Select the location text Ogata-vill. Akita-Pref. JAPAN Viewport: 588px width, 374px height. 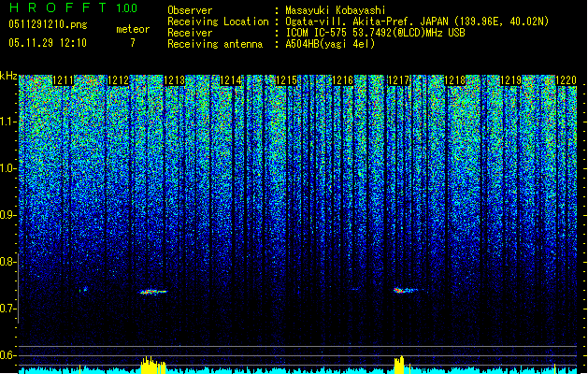pyautogui.click(x=366, y=22)
